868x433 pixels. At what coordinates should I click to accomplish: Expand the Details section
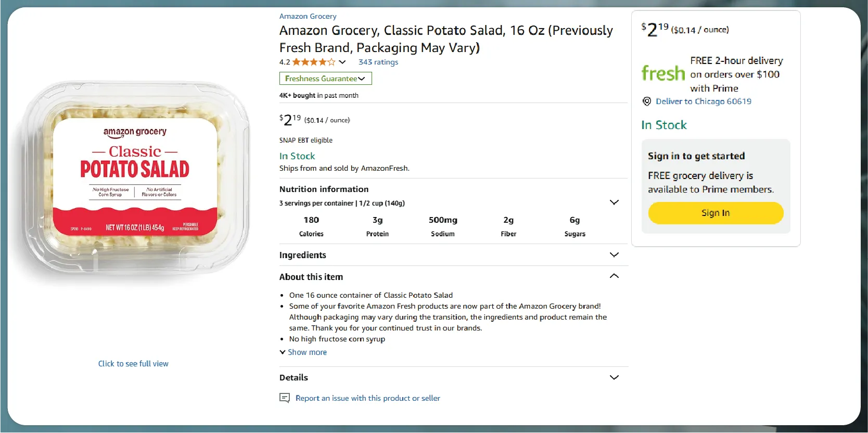click(x=614, y=377)
